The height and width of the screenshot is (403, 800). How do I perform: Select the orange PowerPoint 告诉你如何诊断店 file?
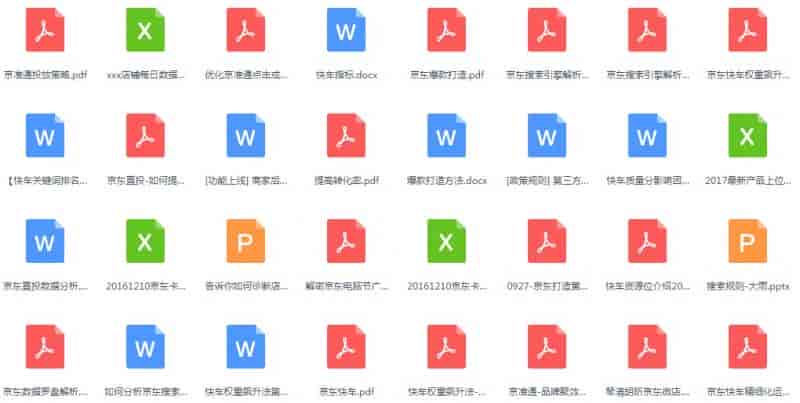[246, 241]
